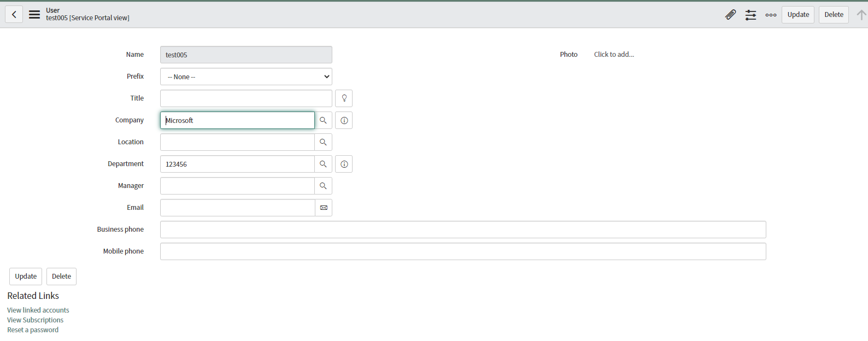Open the form context menu hamburger icon
This screenshot has height=341, width=868.
coord(34,15)
